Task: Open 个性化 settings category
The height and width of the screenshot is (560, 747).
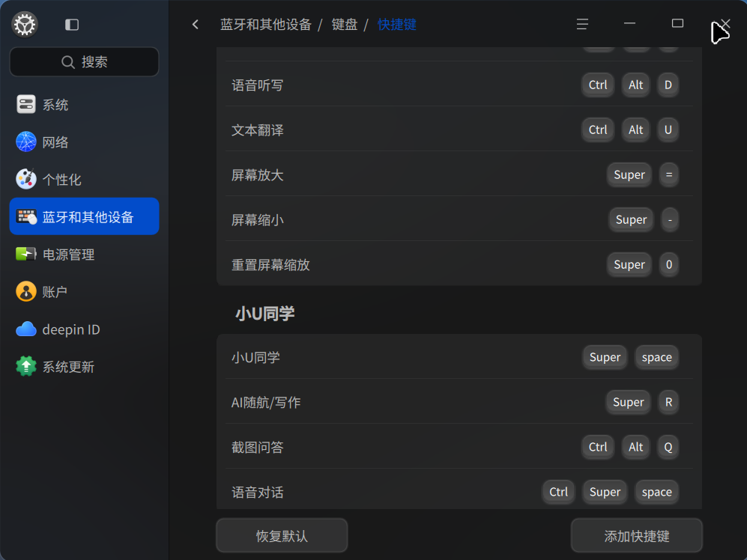Action: pyautogui.click(x=85, y=179)
